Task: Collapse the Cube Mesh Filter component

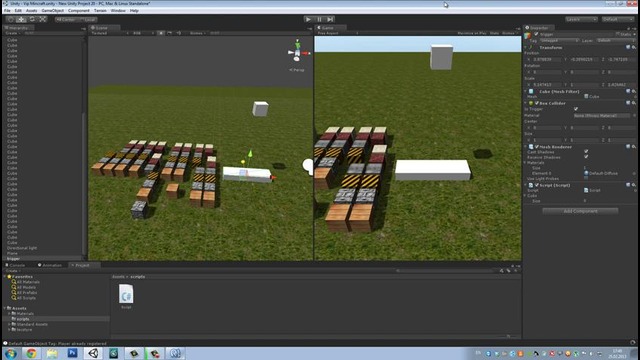Action: pyautogui.click(x=526, y=91)
